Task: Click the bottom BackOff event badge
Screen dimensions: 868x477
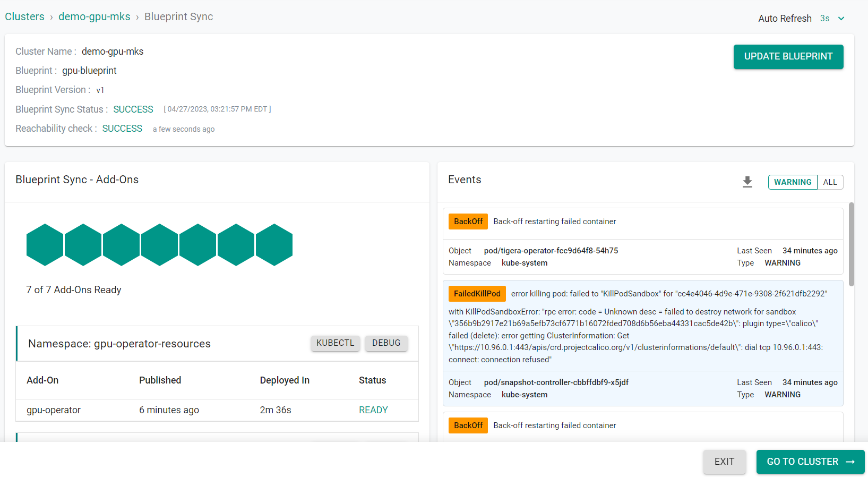Action: [468, 425]
